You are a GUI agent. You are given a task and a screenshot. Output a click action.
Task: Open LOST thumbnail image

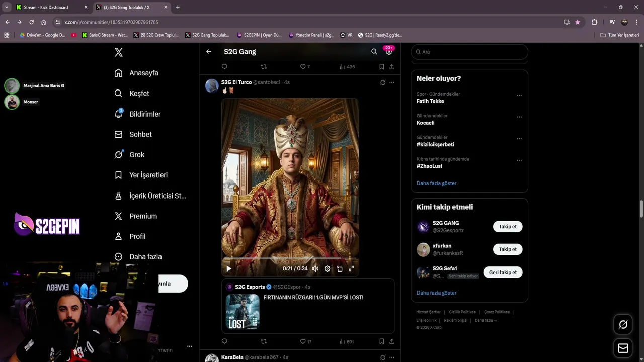243,312
